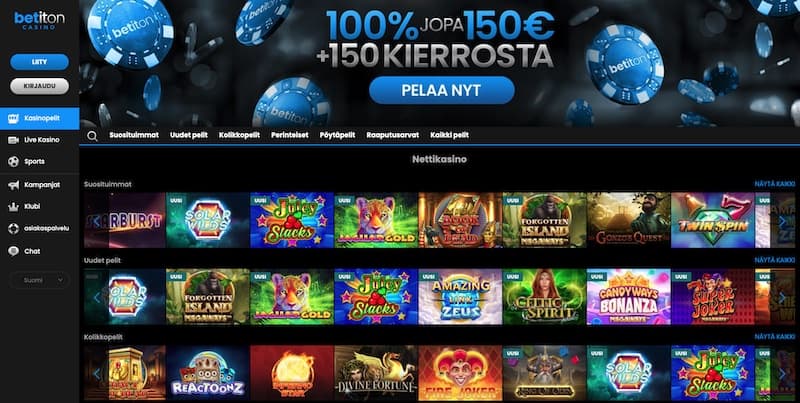Select the Raaputusarvat tab
The width and height of the screenshot is (800, 403).
click(392, 135)
